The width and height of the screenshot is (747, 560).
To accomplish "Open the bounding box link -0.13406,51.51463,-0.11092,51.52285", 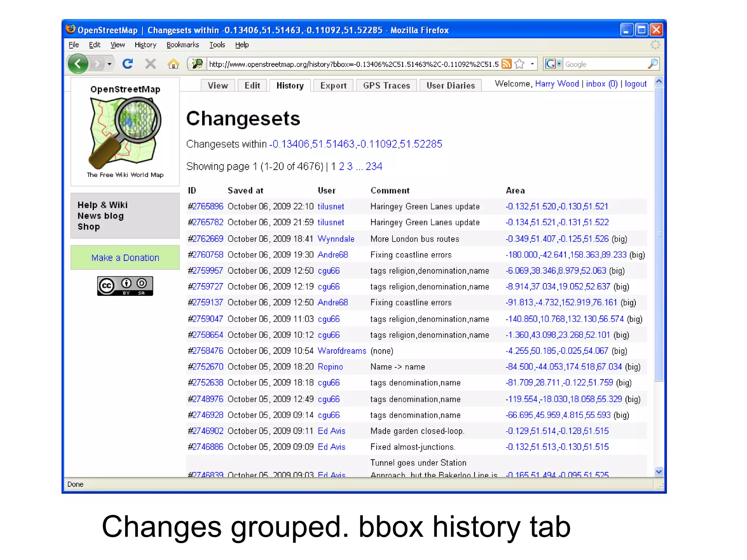I will click(356, 144).
